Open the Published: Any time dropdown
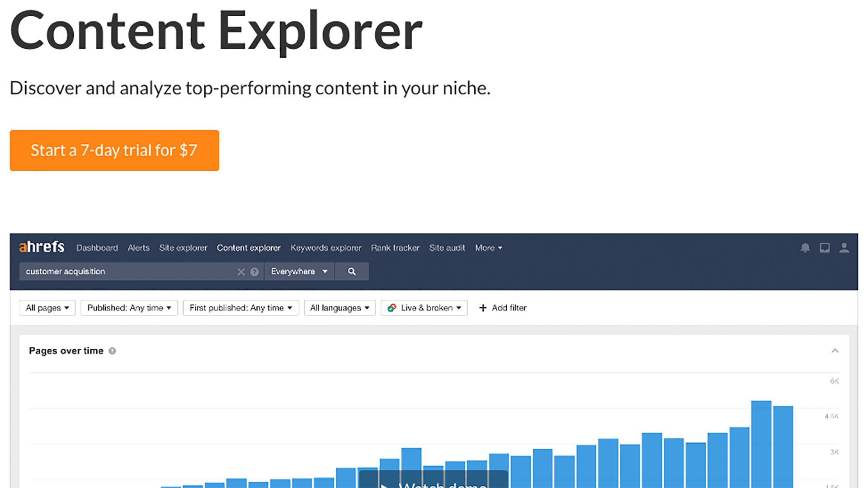The image size is (868, 488). click(129, 308)
